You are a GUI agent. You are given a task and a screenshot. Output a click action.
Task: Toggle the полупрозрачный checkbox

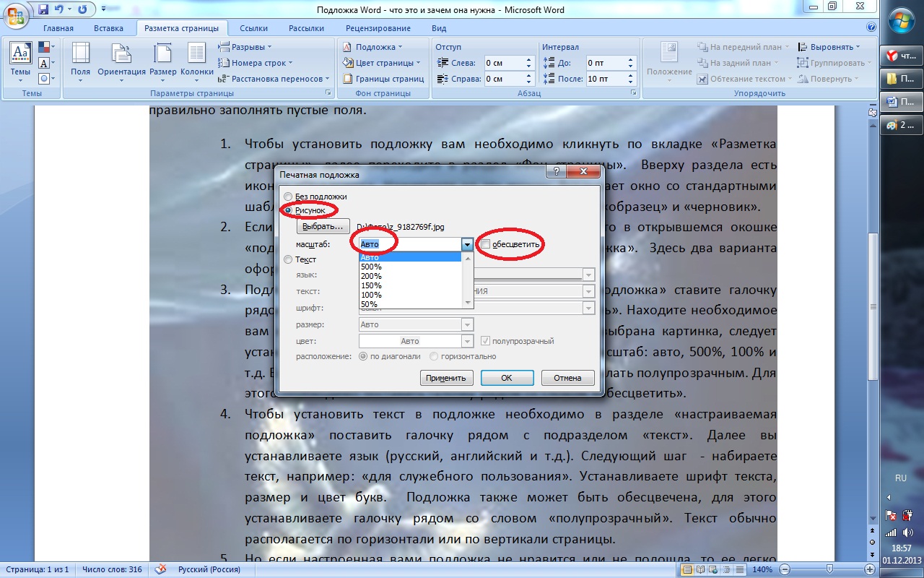coord(486,341)
